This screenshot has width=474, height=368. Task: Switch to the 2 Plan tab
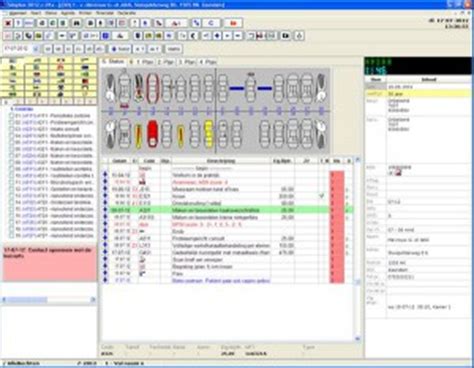tap(166, 62)
